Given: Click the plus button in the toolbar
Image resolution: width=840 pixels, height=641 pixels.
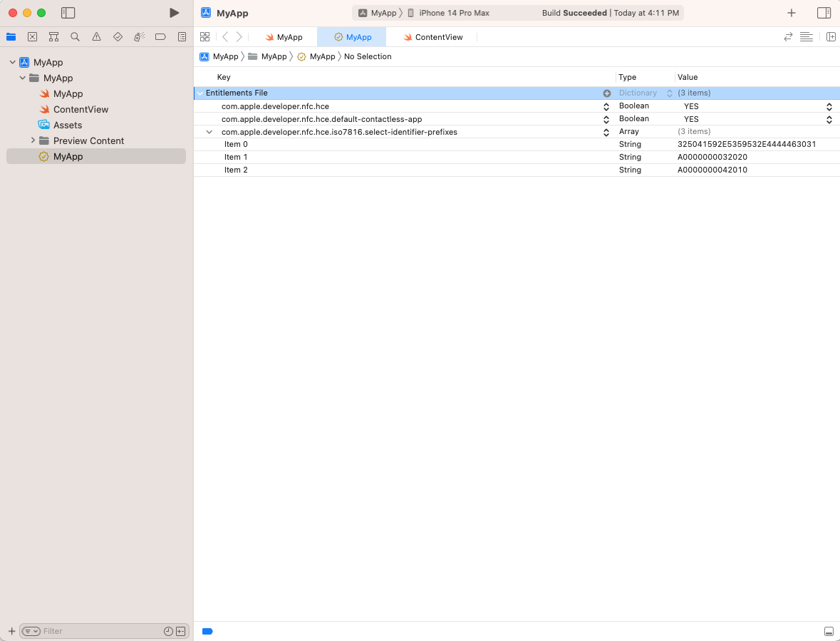Looking at the screenshot, I should (x=791, y=13).
